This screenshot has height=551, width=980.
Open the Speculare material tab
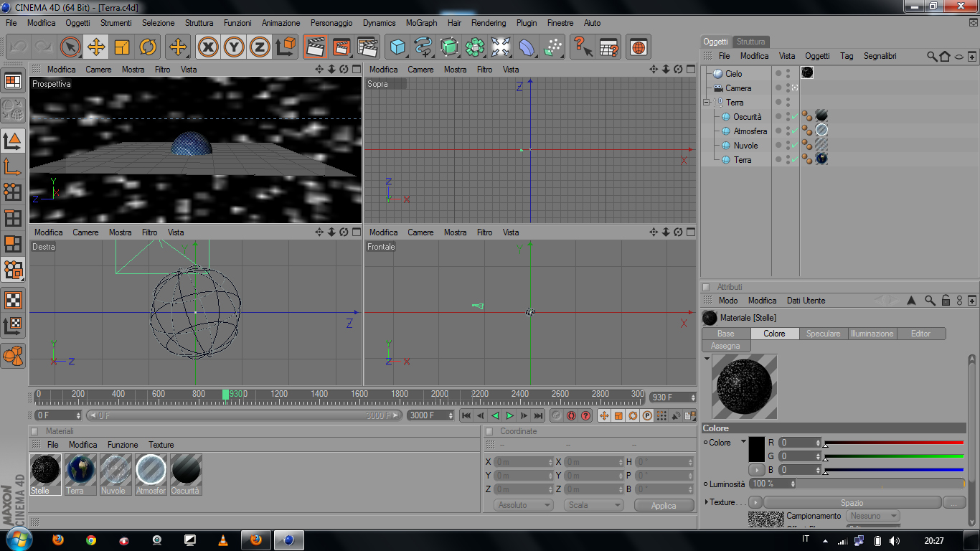(x=823, y=334)
